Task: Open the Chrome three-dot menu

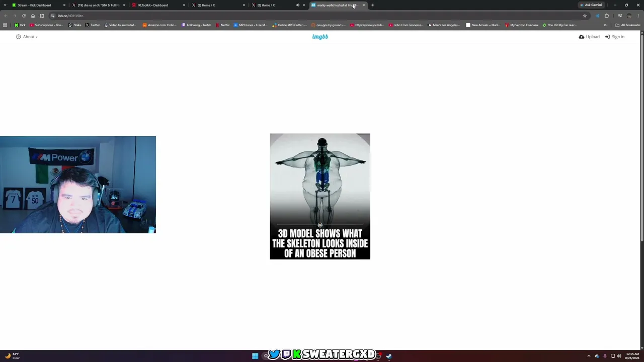Action: click(638, 16)
